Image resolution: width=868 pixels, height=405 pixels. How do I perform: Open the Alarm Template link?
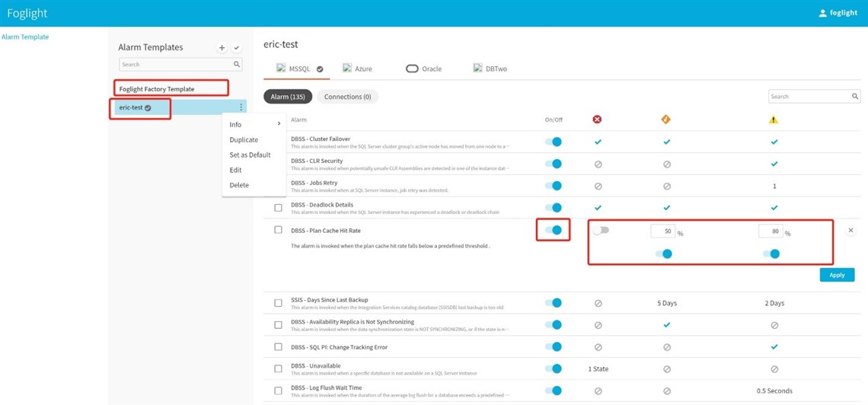[x=25, y=37]
